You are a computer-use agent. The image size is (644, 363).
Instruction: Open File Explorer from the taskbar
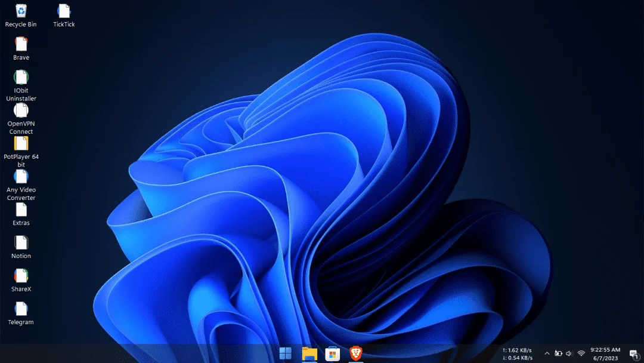(309, 353)
